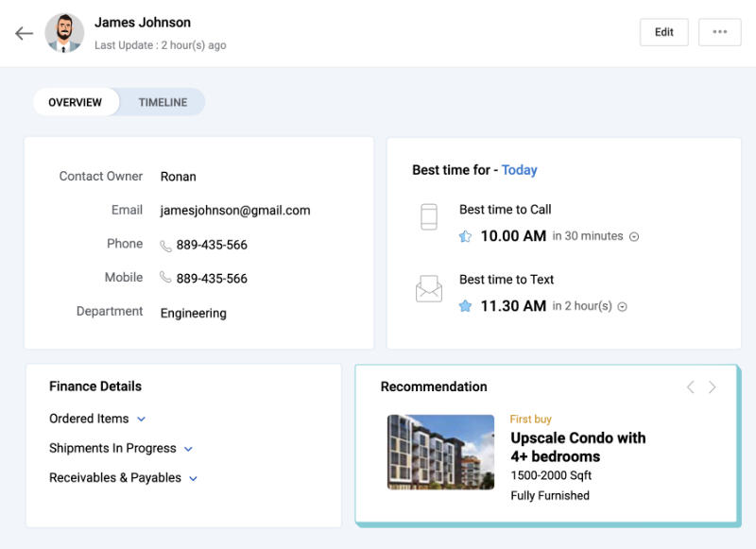Click the Contact Owner value Ronan
The width and height of the screenshot is (756, 549).
pyautogui.click(x=178, y=177)
